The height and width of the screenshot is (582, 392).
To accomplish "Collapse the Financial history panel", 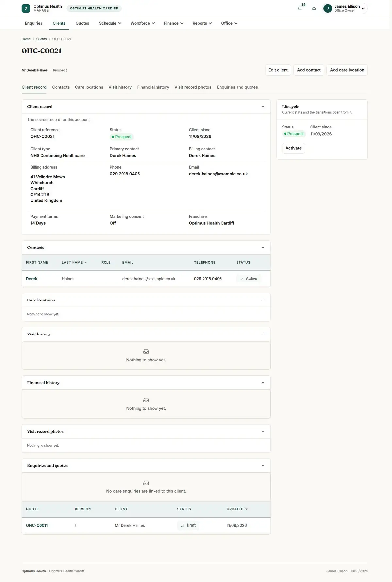I will (x=263, y=383).
